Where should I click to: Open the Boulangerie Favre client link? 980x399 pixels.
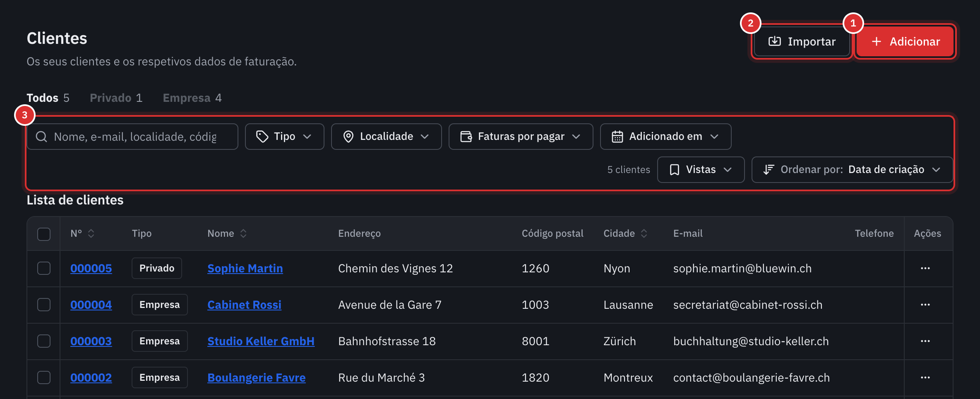pos(256,377)
